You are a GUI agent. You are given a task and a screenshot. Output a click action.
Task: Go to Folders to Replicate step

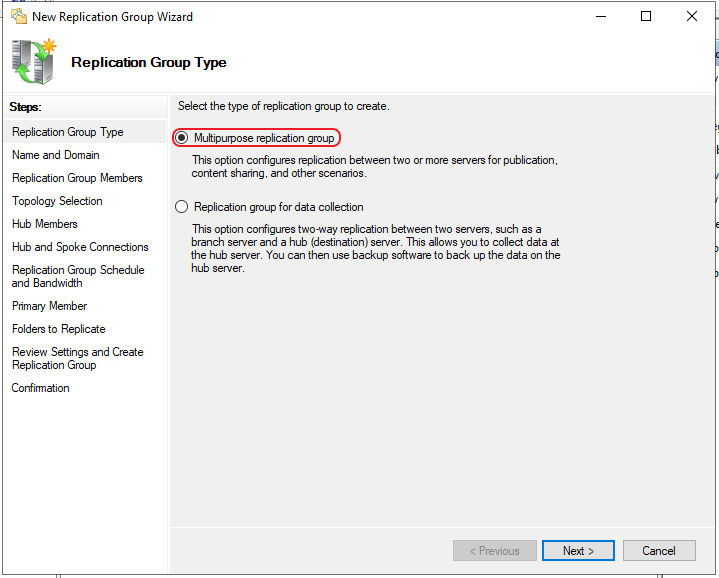(59, 329)
